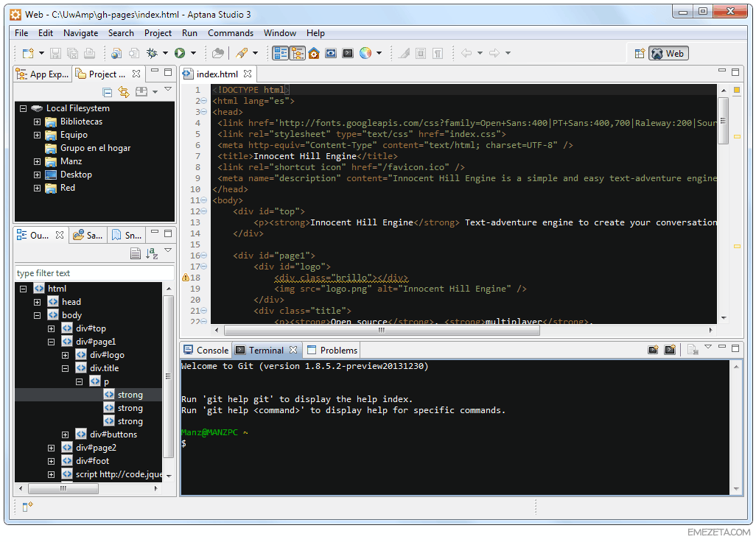Toggle block selection mode icon

(421, 53)
